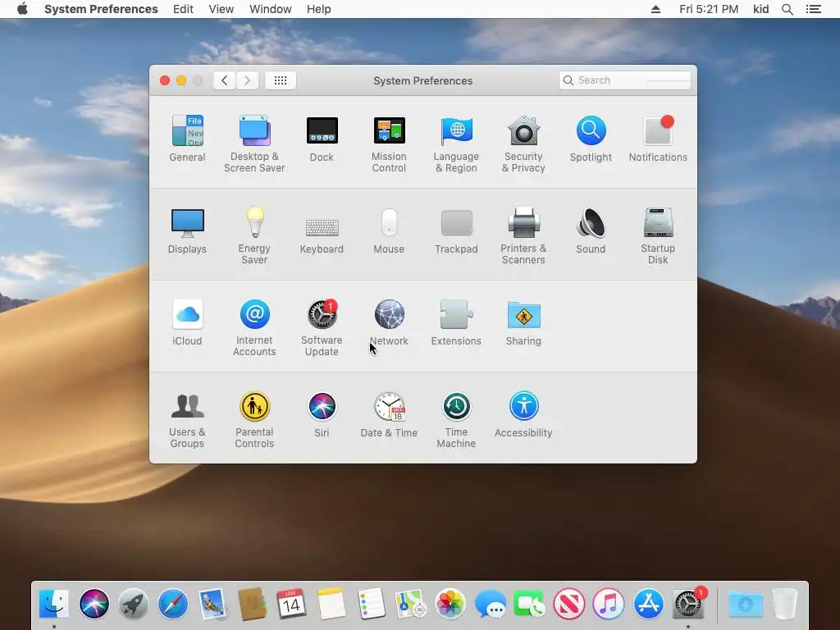The image size is (840, 630).
Task: Open Spotlight preferences
Action: click(591, 138)
